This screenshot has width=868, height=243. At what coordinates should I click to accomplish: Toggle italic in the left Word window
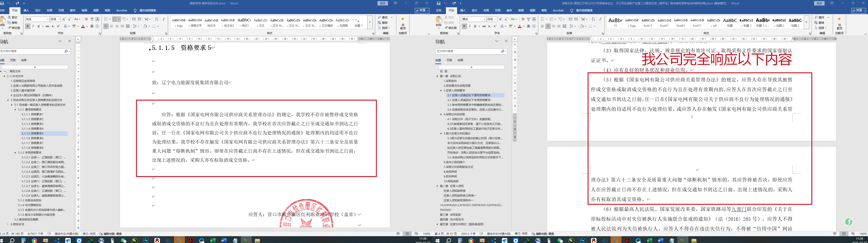click(x=33, y=26)
